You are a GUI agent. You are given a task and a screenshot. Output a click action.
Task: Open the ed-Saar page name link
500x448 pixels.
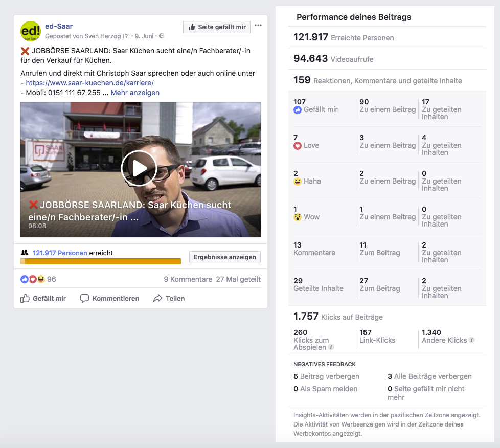tap(59, 26)
